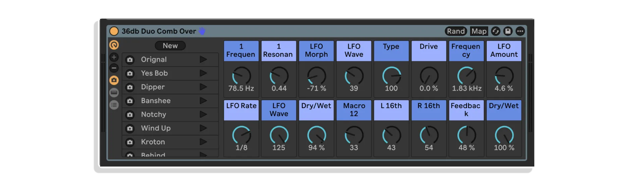Remove macro controls with minus icon

coord(114,68)
